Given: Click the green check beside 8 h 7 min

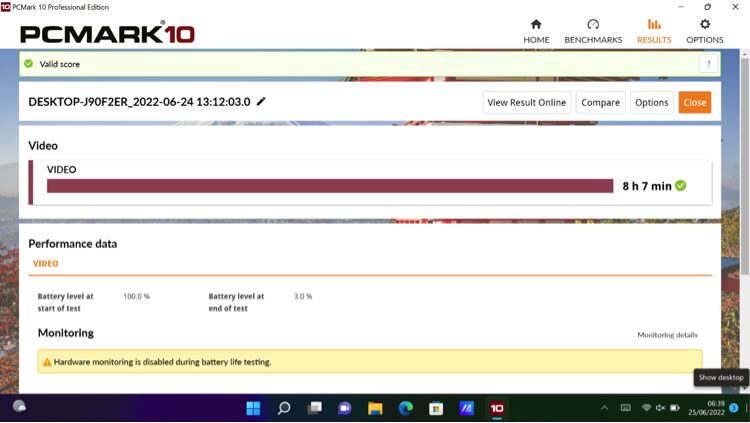Looking at the screenshot, I should pyautogui.click(x=681, y=186).
